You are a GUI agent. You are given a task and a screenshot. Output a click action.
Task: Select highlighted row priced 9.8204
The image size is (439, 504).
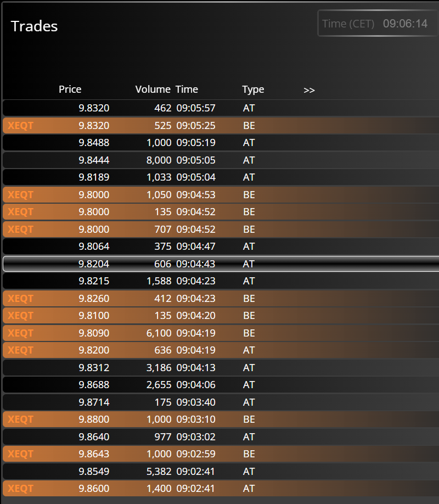click(221, 264)
